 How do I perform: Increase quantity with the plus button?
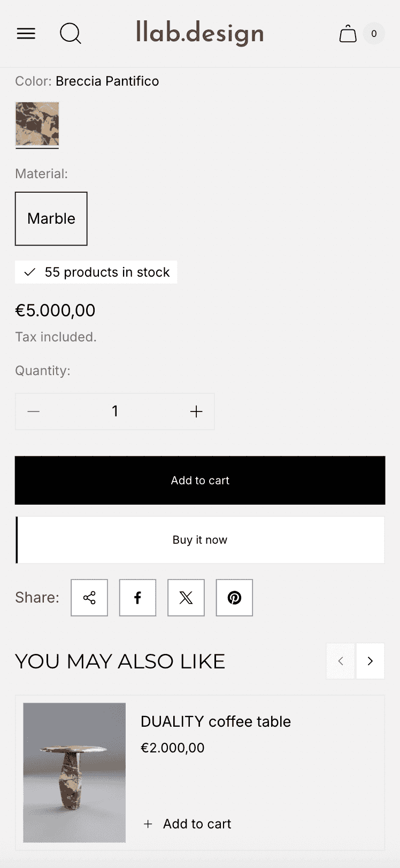pyautogui.click(x=196, y=412)
